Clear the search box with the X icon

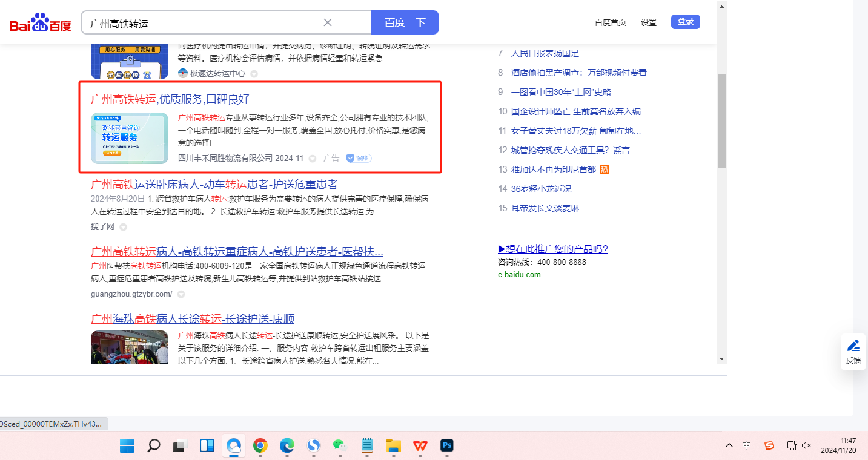(328, 22)
